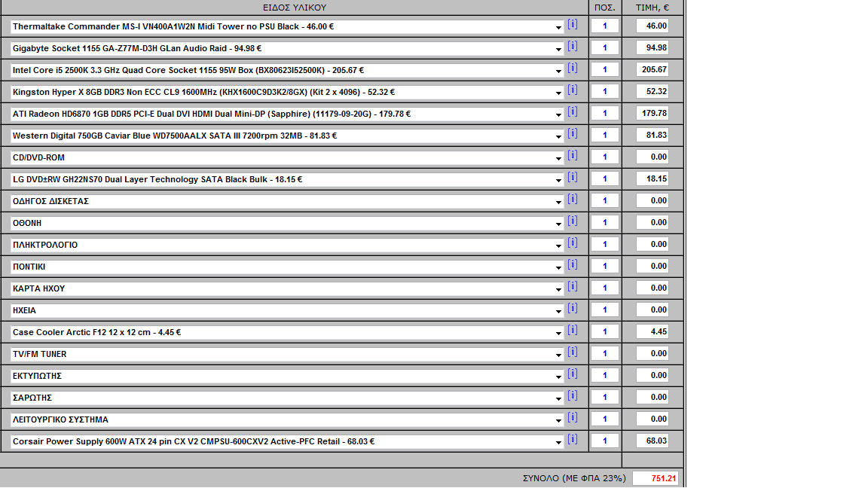
Task: Click price field showing 81.83
Action: (652, 135)
